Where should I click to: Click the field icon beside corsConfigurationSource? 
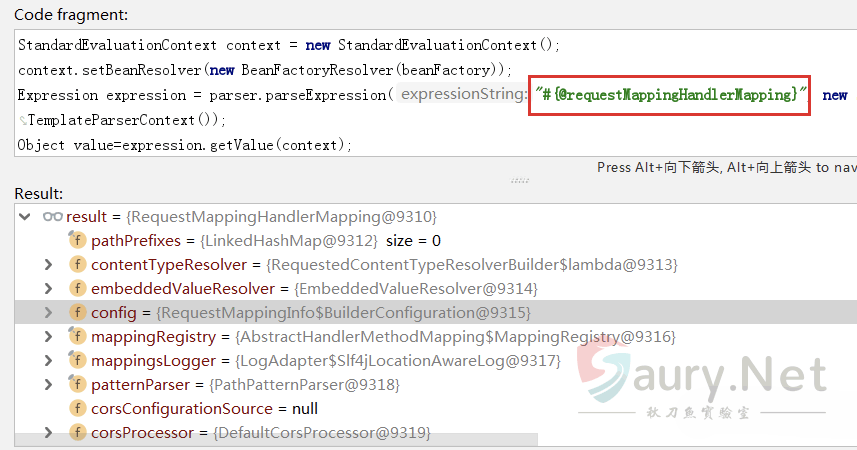click(77, 408)
